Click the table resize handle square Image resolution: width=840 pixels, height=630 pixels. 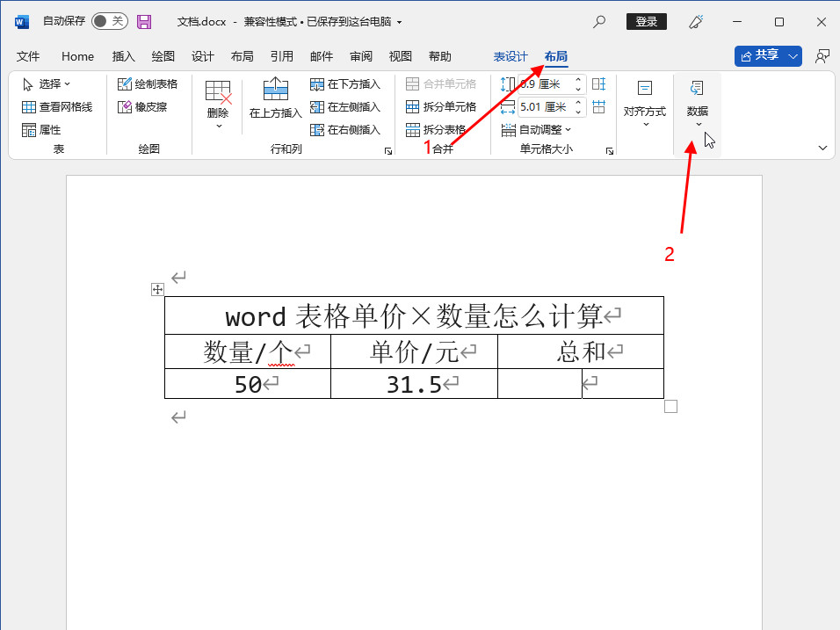[670, 407]
